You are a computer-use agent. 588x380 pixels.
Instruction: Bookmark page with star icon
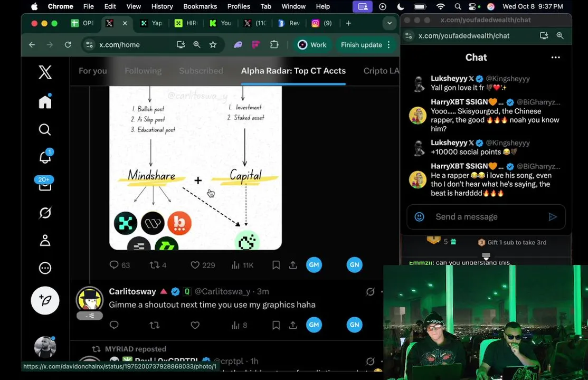click(213, 45)
